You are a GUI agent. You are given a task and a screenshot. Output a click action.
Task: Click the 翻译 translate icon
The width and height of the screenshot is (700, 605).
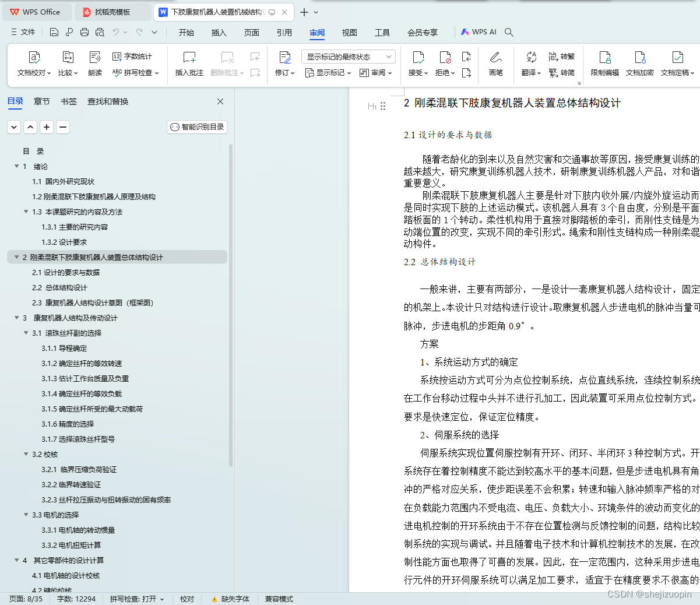point(531,57)
